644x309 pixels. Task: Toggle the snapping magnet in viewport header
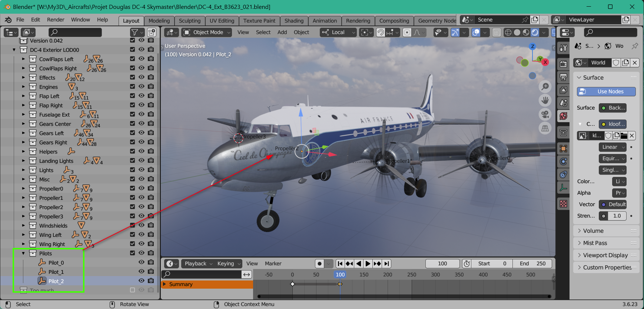point(381,32)
